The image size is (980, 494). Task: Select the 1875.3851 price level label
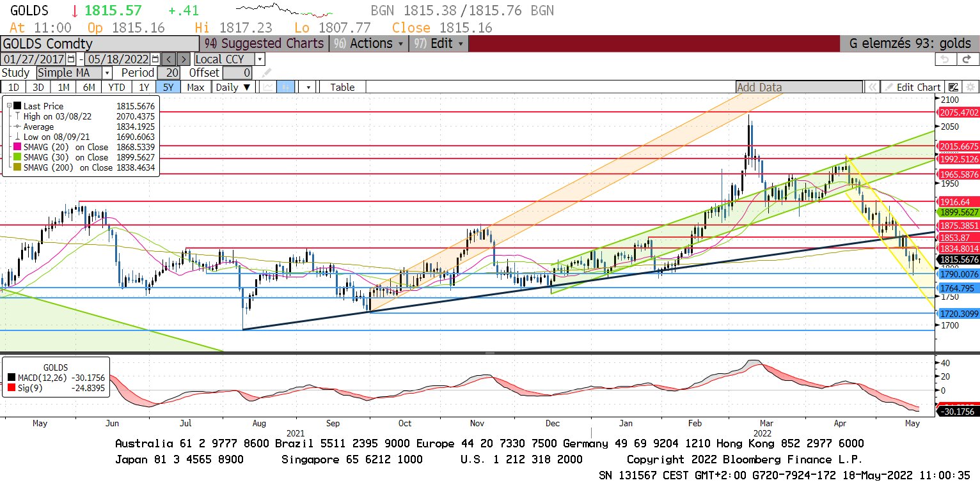(959, 226)
